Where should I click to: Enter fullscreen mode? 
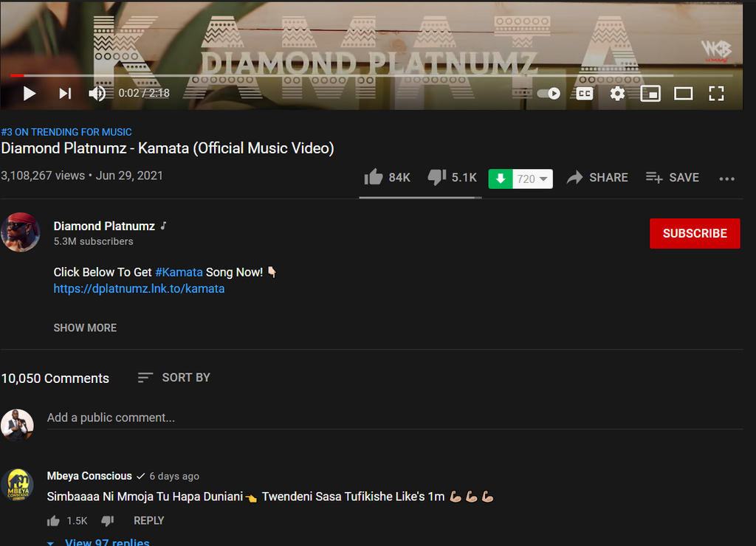(x=716, y=94)
